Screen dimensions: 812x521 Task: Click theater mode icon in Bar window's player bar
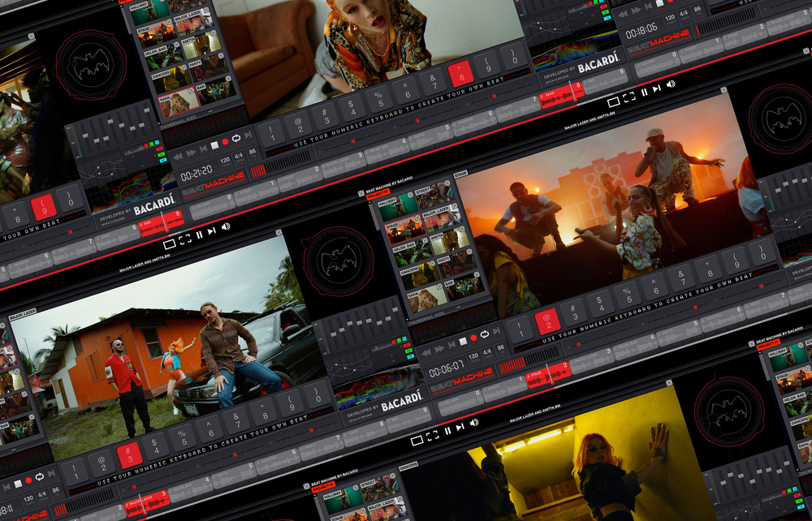point(169,244)
